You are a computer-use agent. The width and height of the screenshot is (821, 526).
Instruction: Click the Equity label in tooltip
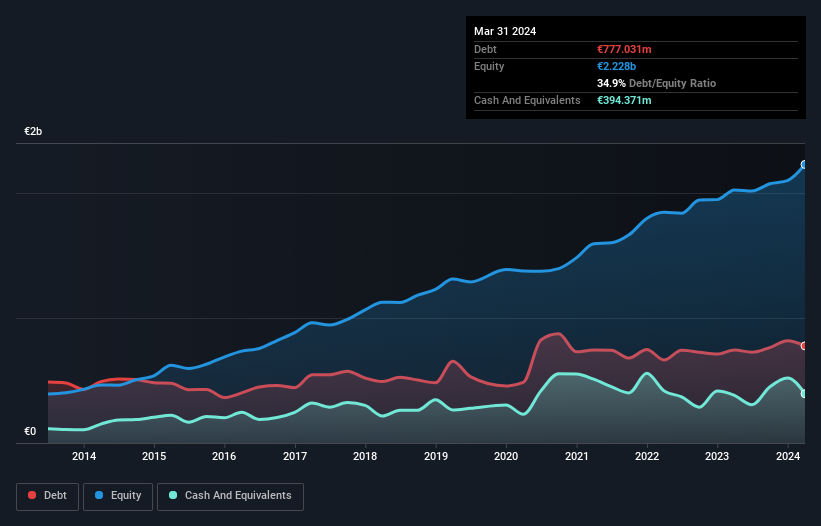[x=489, y=66]
